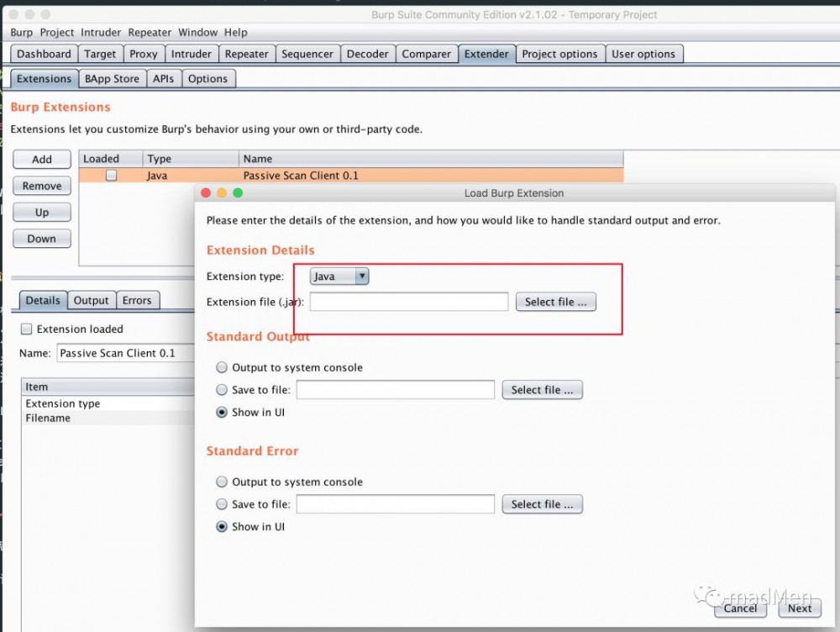Toggle the Extension loaded checkbox
Viewport: 840px width, 632px height.
(26, 329)
